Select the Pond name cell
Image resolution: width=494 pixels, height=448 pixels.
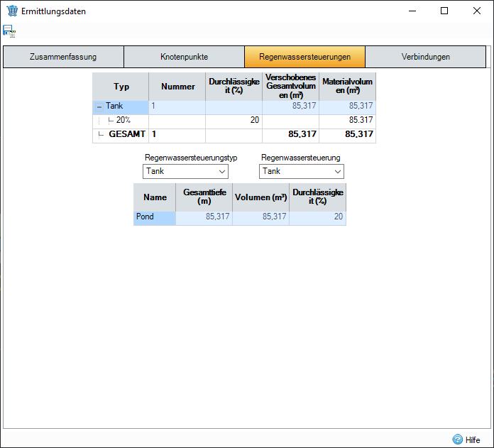[155, 219]
